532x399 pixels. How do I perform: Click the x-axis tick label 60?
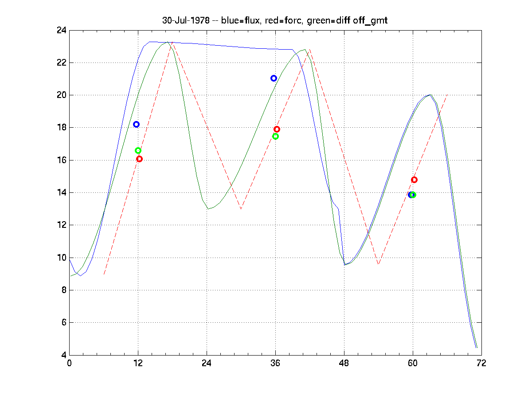point(413,363)
